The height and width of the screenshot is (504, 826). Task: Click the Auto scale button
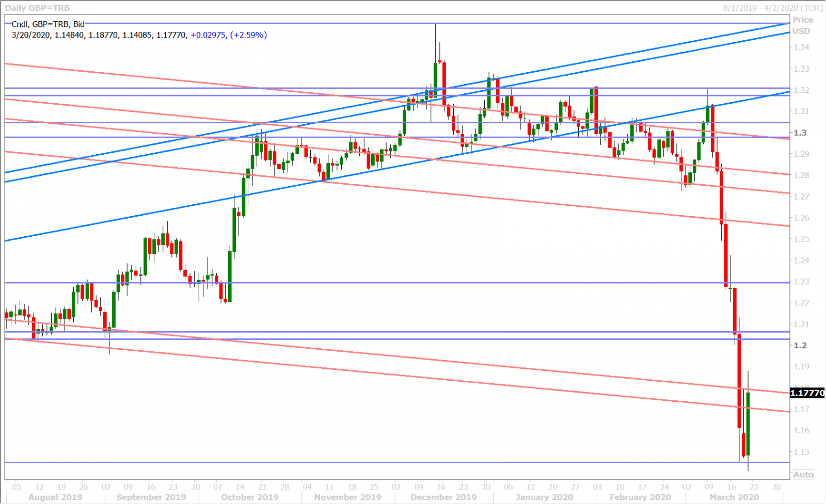point(803,475)
